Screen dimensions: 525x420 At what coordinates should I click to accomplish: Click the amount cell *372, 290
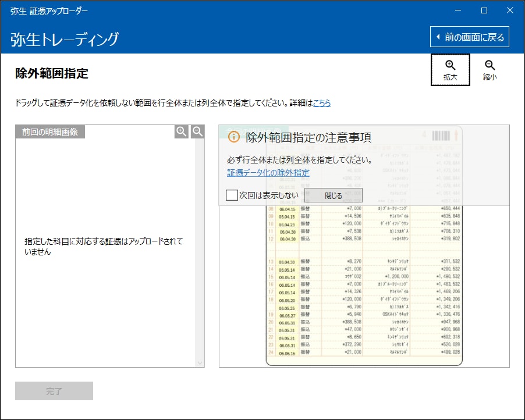[352, 344]
